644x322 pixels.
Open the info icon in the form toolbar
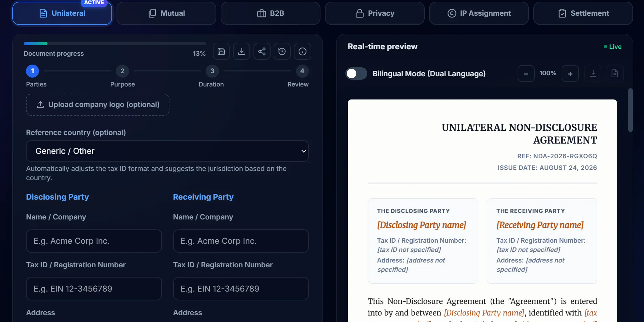303,52
